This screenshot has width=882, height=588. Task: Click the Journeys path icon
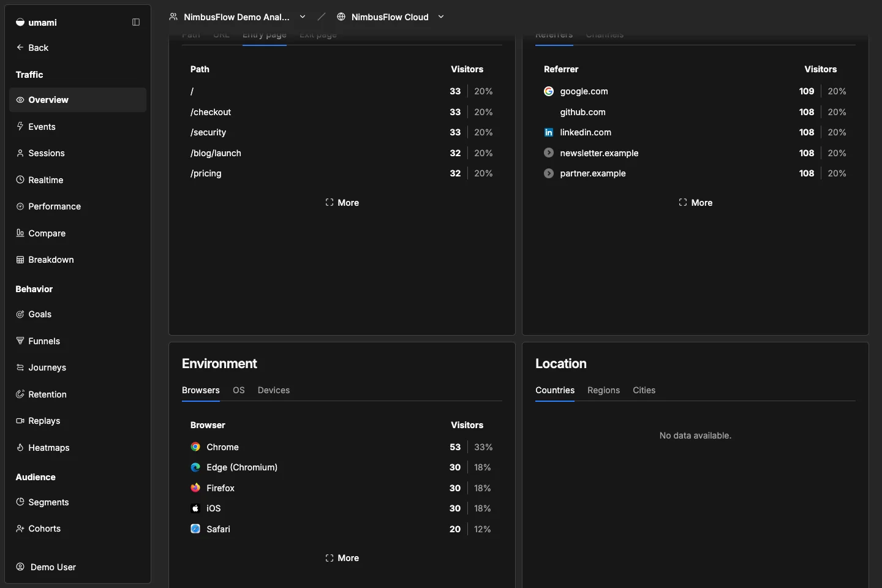(20, 367)
